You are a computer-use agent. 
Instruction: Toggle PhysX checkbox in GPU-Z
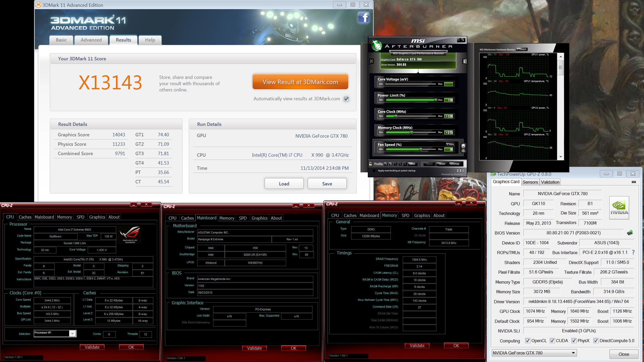(x=574, y=341)
